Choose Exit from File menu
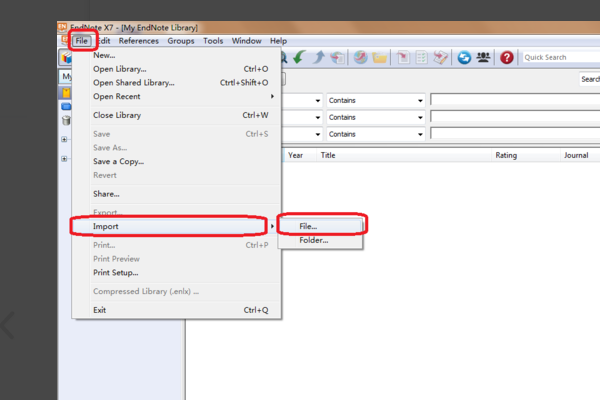This screenshot has height=400, width=600. (177, 310)
